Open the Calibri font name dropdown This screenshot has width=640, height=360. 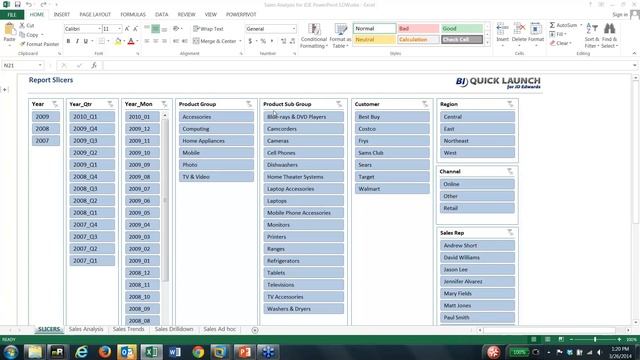[x=99, y=29]
